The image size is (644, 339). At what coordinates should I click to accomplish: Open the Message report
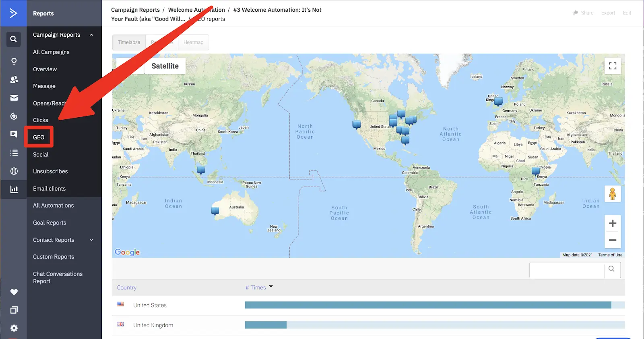pyautogui.click(x=44, y=86)
